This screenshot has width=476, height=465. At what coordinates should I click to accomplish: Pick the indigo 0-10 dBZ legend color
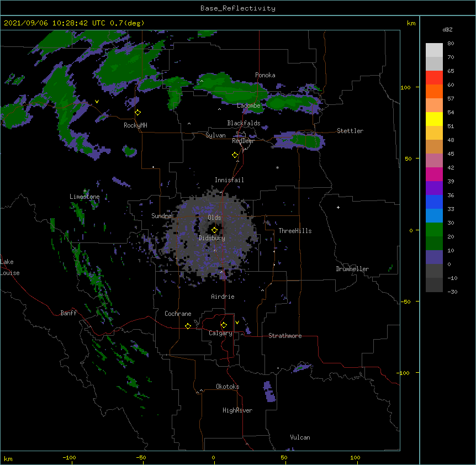(434, 257)
